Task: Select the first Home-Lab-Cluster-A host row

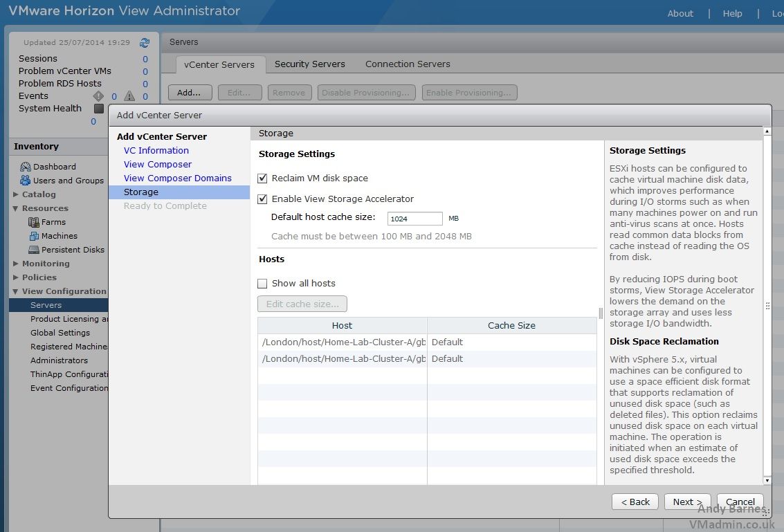Action: tap(427, 342)
